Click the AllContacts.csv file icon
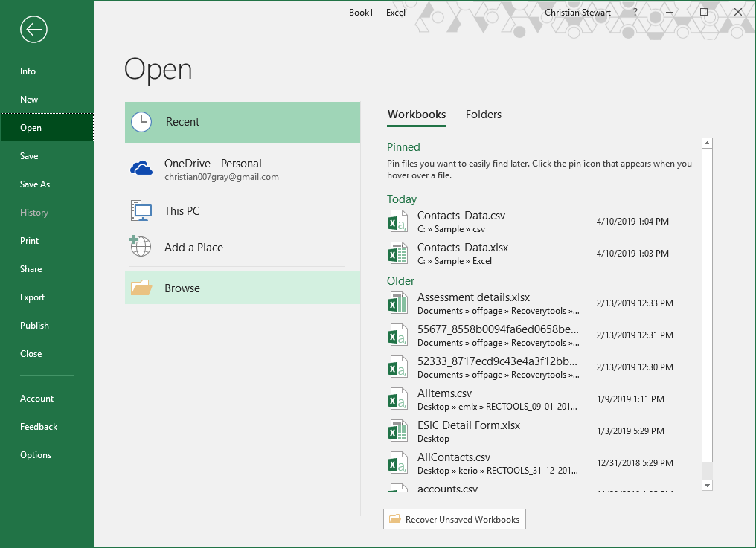 click(398, 462)
